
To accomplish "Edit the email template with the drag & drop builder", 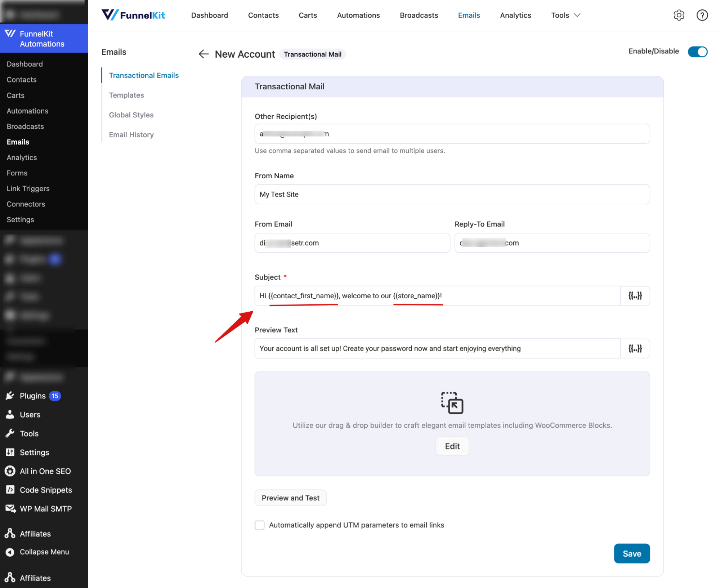I will (452, 446).
